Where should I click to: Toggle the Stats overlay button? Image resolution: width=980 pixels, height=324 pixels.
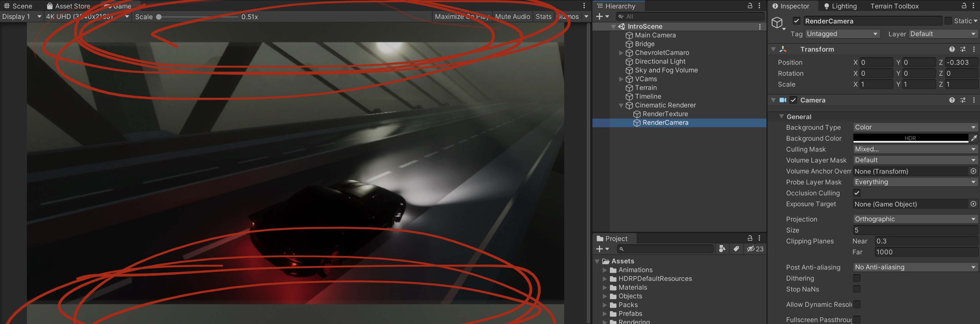pos(543,17)
